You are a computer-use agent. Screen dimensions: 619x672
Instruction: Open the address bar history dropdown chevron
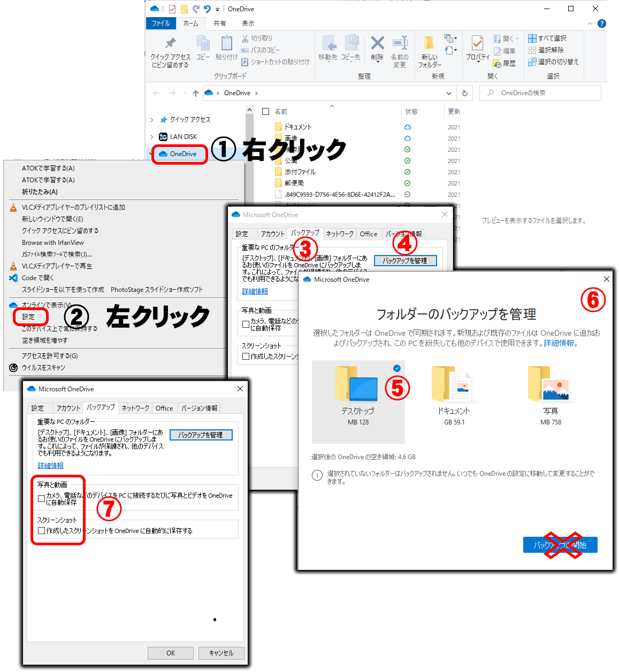(x=449, y=93)
